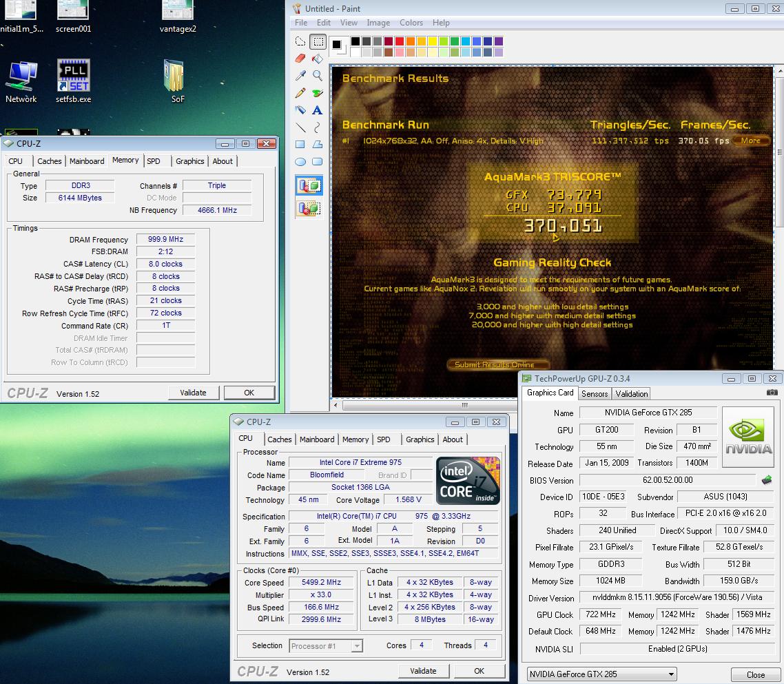Switch to Sensors tab in GPU-Z

point(595,394)
